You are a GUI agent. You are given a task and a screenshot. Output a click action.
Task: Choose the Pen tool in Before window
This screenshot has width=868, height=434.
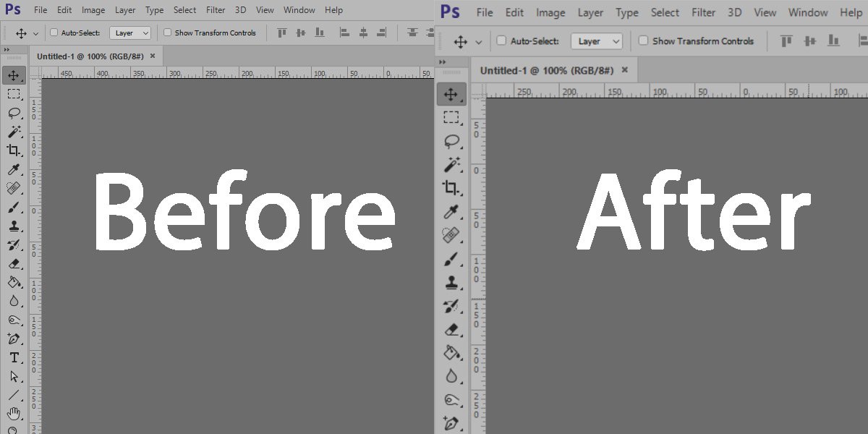[14, 339]
